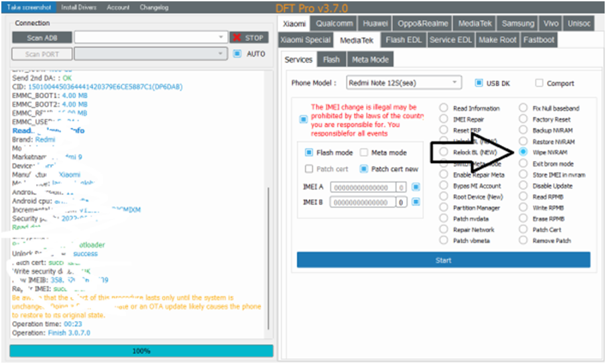606x364 pixels.
Task: Click the Scan ADB button
Action: coord(42,38)
